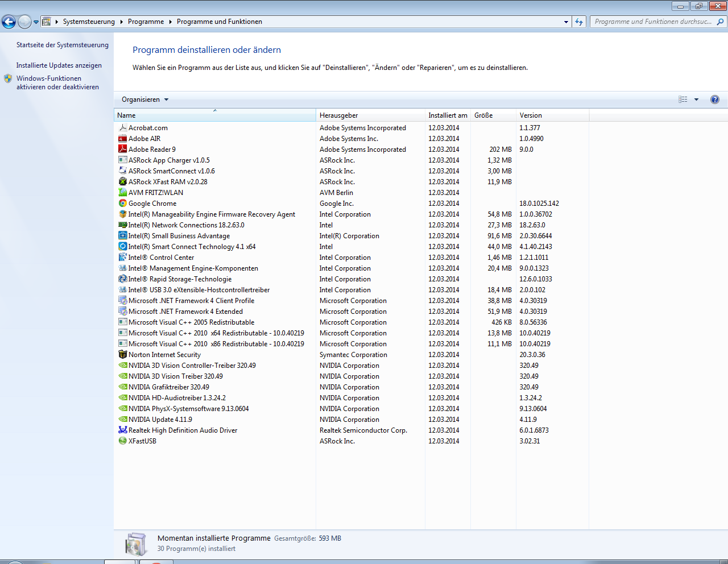
Task: Open recent pages dropdown next to forward button
Action: pyautogui.click(x=36, y=22)
